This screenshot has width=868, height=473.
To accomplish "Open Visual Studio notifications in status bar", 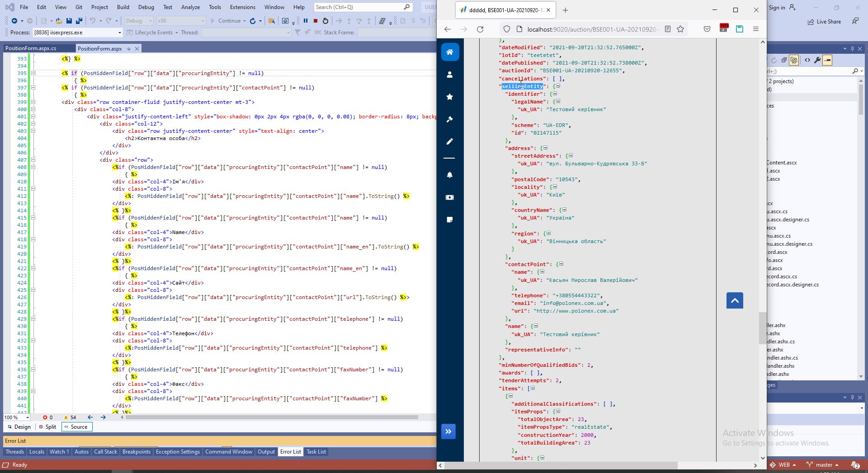I will (855, 465).
